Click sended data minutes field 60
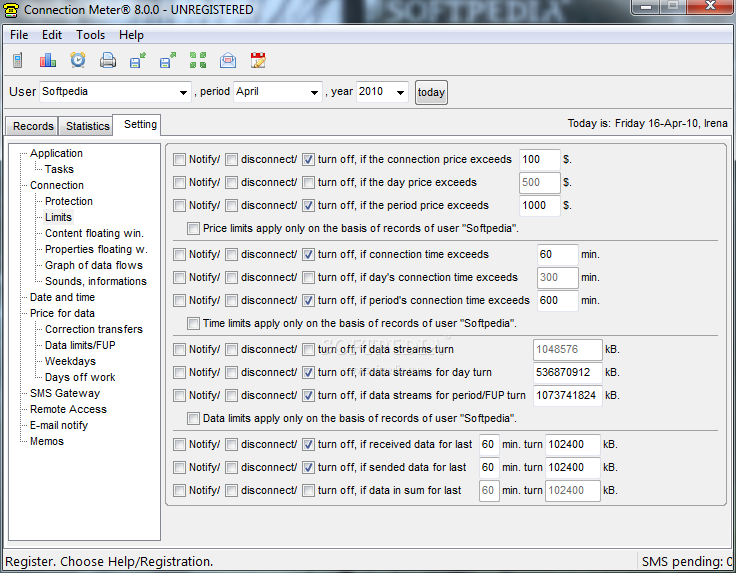Image resolution: width=736 pixels, height=573 pixels. [489, 467]
